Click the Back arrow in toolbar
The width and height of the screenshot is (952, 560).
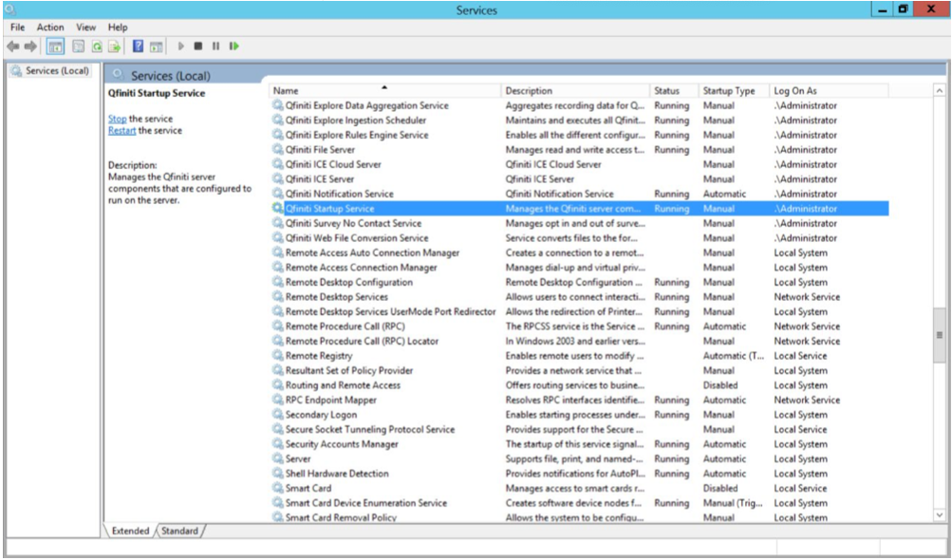click(x=14, y=46)
